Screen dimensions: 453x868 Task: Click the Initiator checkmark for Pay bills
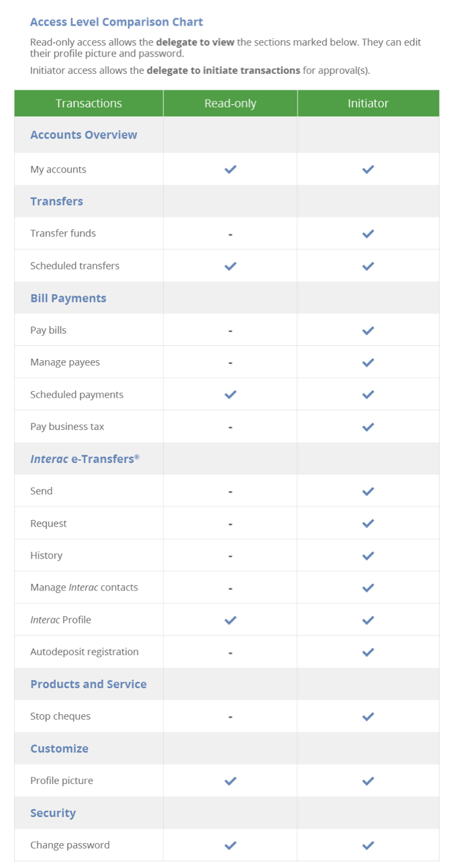point(368,331)
